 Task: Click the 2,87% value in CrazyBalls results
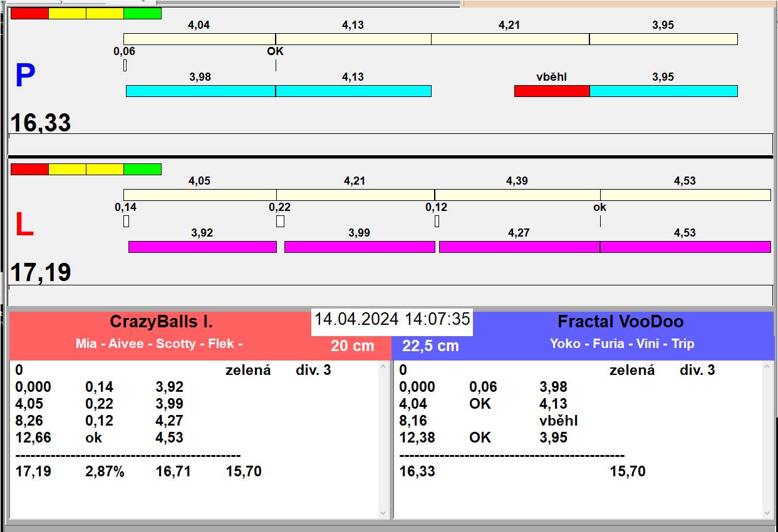pos(105,471)
